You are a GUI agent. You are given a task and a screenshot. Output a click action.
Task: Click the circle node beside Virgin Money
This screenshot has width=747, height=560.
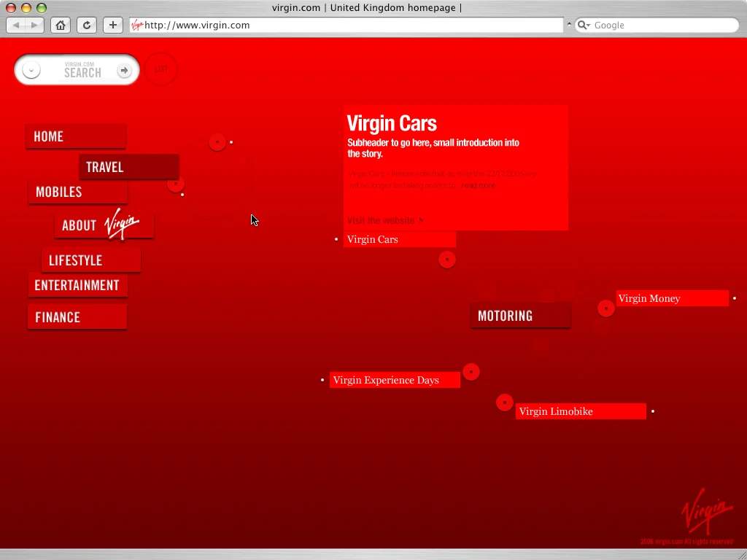(606, 308)
